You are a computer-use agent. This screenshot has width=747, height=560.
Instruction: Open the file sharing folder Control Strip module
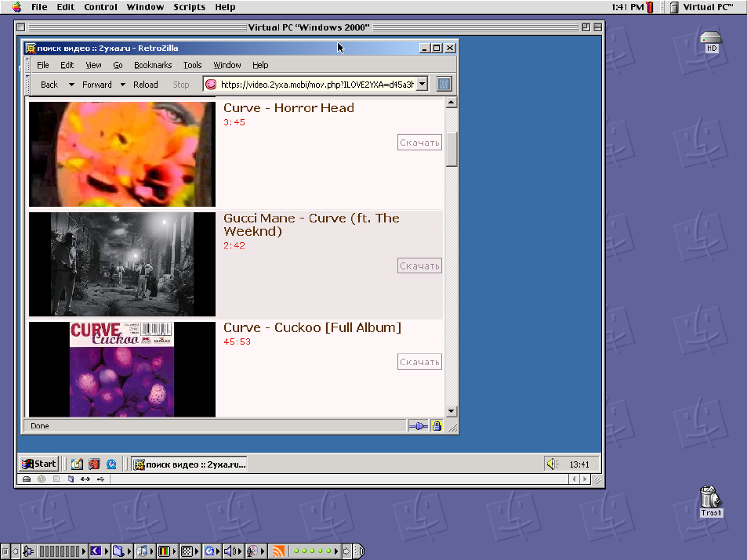click(x=122, y=551)
